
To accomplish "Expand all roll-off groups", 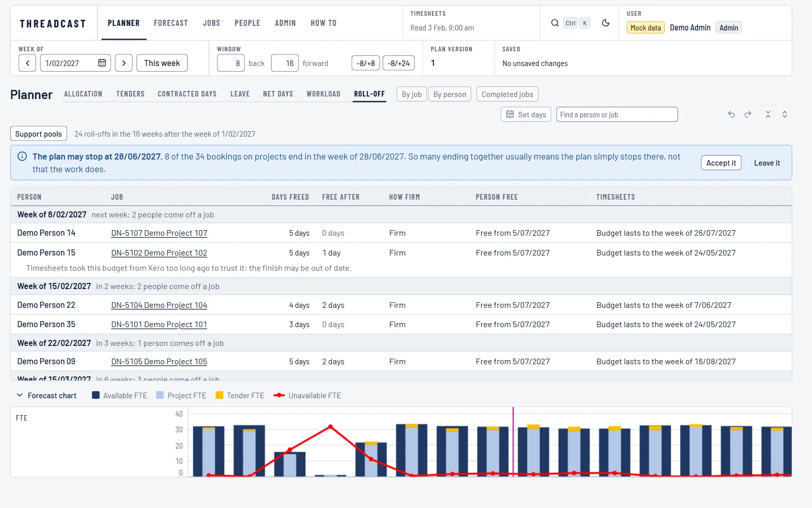I will coord(785,114).
